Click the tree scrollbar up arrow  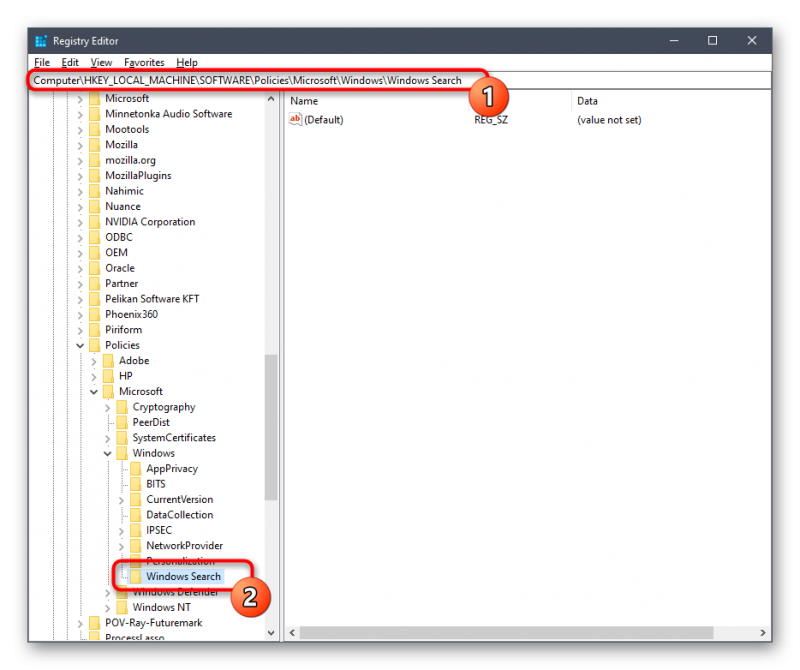pyautogui.click(x=271, y=99)
